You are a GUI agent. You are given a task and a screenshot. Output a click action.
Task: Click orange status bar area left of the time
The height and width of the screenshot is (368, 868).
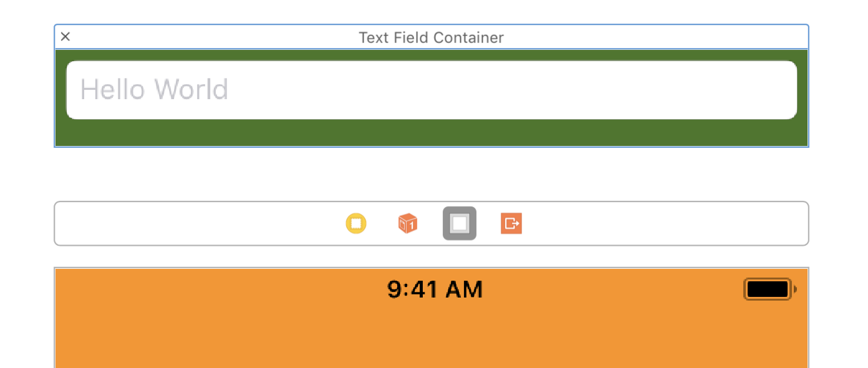218,289
